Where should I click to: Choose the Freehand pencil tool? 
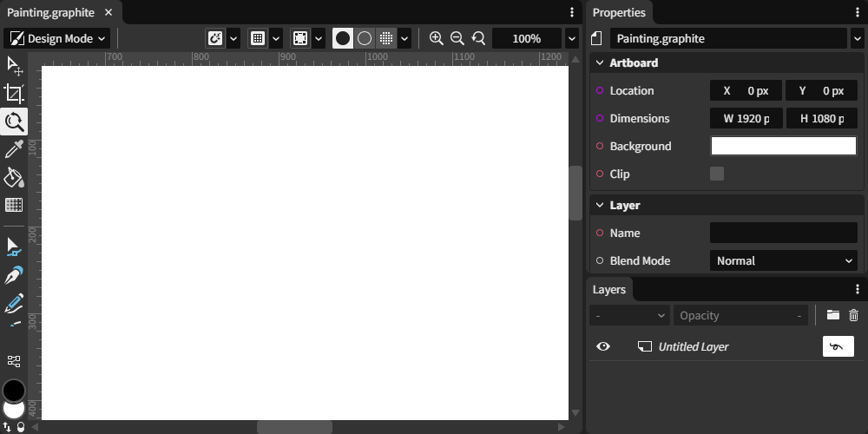[x=14, y=304]
